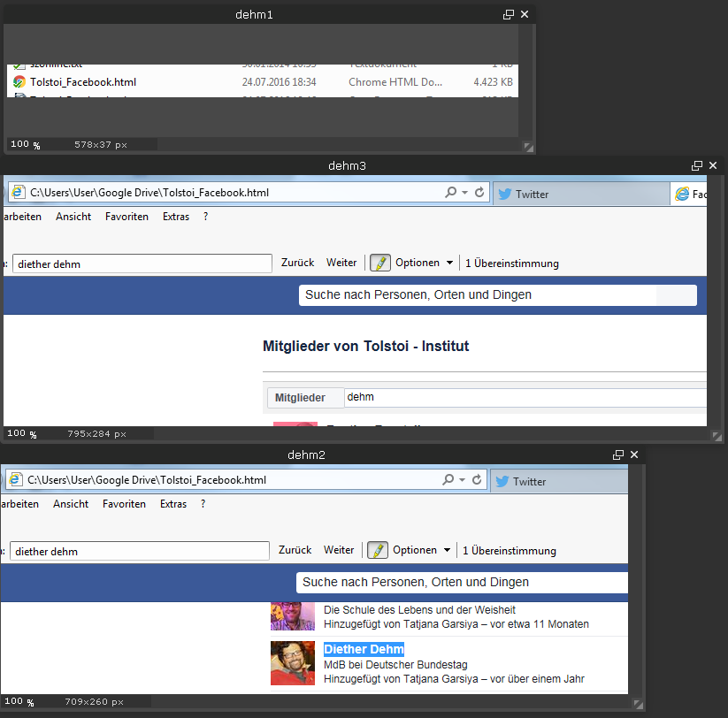Click the 1 Übereinstimmung text in dehm3

[x=511, y=264]
